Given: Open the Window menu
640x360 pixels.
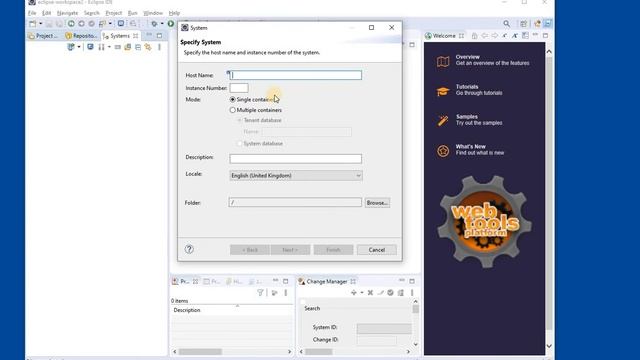Looking at the screenshot, I should (x=153, y=13).
